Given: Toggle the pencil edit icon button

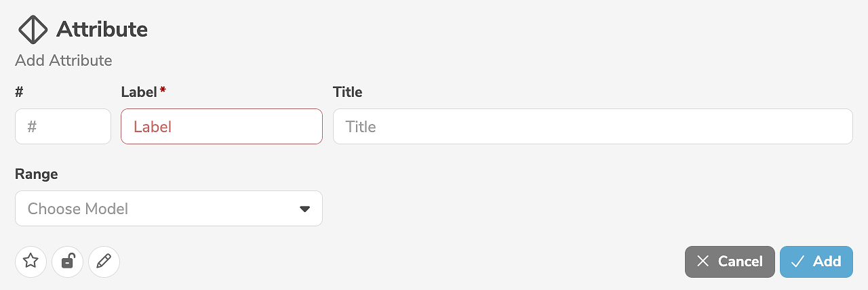Looking at the screenshot, I should (x=104, y=262).
